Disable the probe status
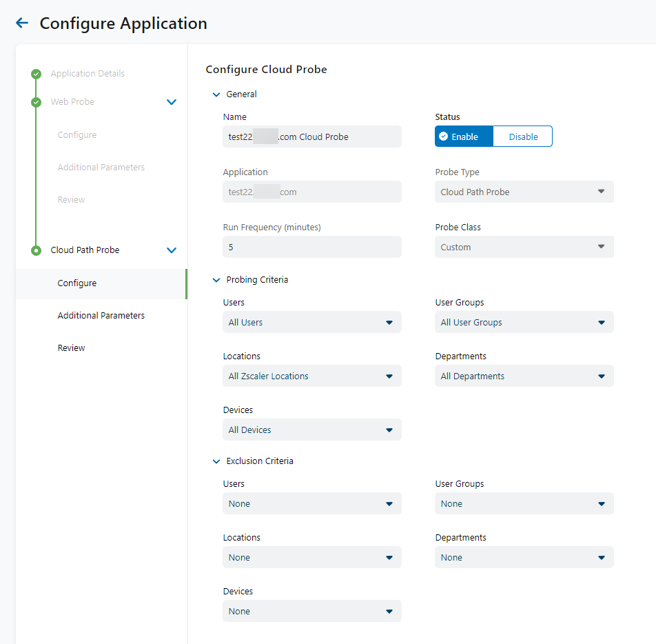656x644 pixels. coord(523,137)
